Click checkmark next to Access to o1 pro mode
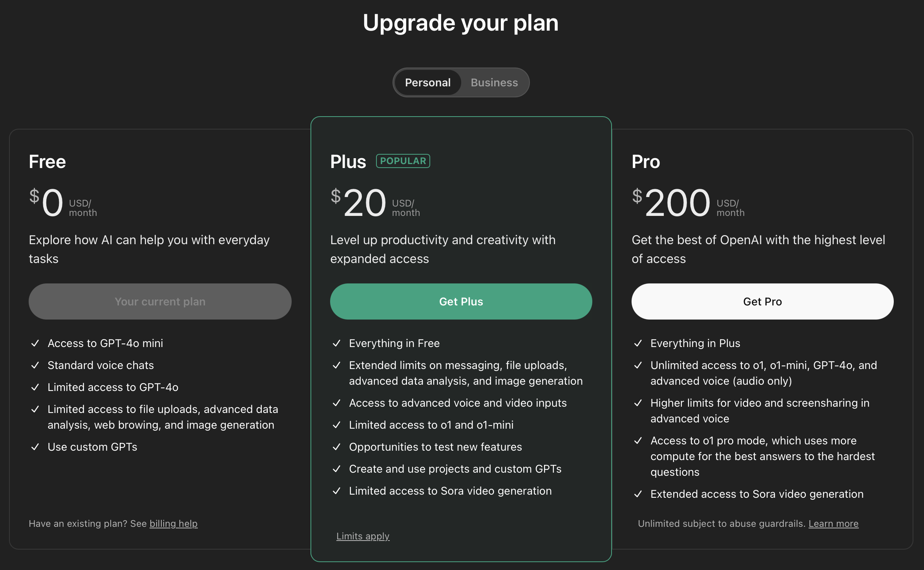 coord(638,440)
